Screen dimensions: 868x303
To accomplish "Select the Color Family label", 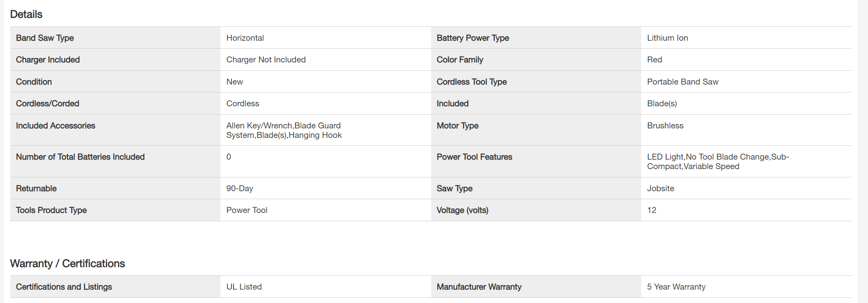I will (x=459, y=60).
